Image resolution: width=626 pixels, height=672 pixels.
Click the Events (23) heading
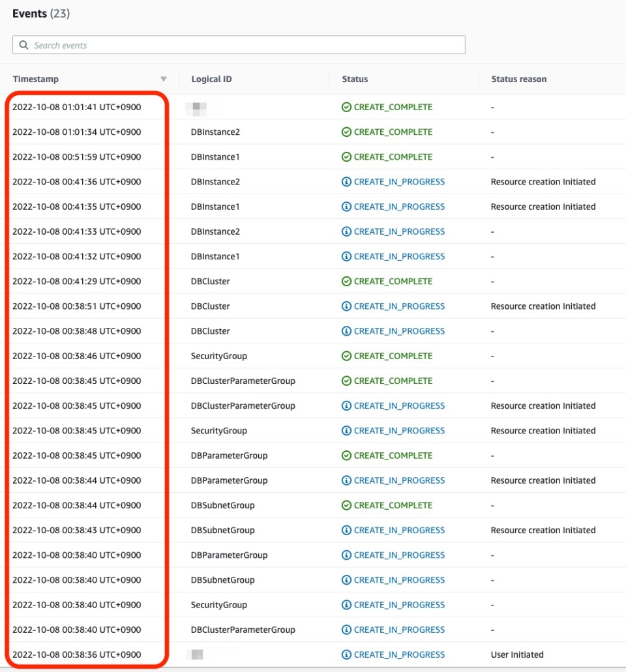41,13
